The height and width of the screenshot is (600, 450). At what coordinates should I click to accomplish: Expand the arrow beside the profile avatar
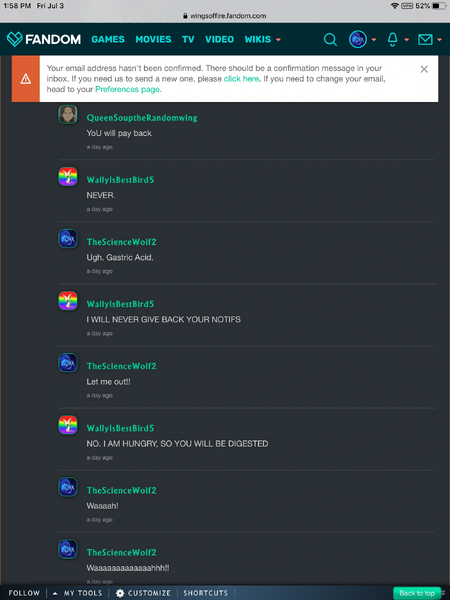click(x=374, y=40)
